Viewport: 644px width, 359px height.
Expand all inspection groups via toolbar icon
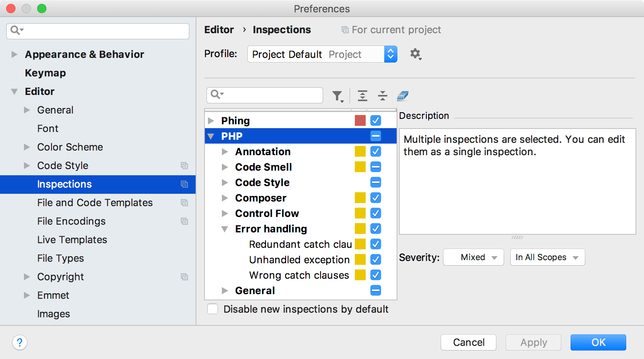pos(362,95)
